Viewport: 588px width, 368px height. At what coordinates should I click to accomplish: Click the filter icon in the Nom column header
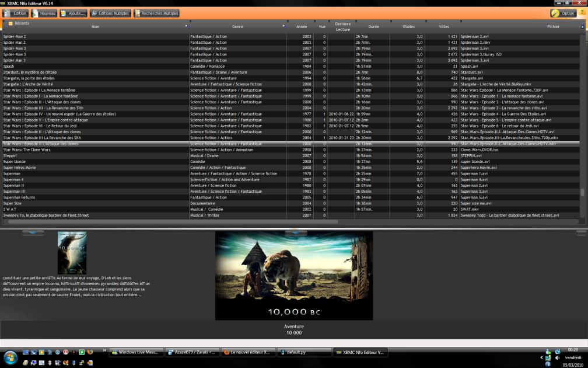pyautogui.click(x=187, y=26)
